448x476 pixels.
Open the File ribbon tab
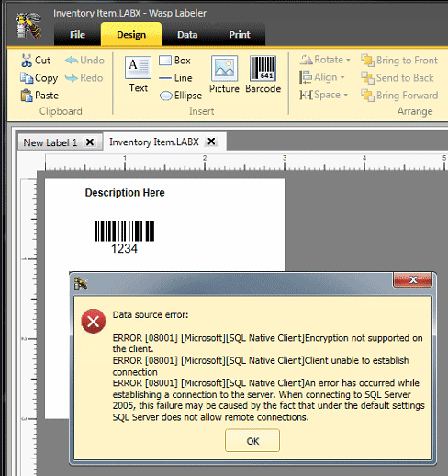(77, 35)
